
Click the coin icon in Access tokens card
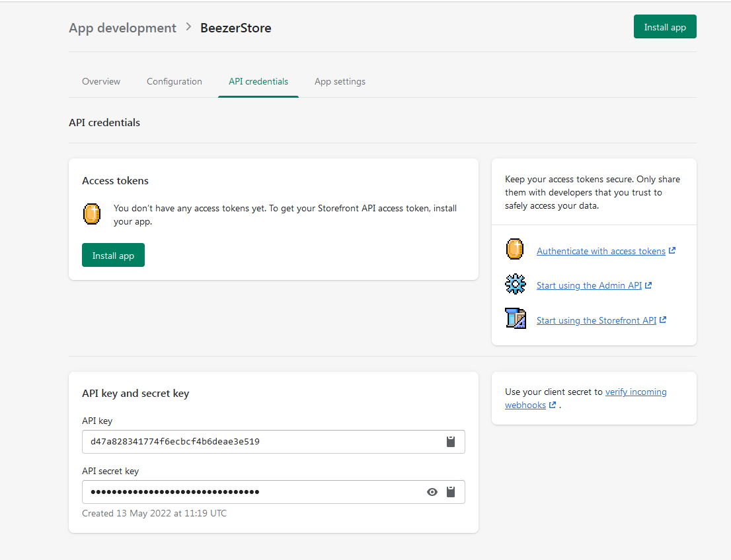pyautogui.click(x=92, y=215)
